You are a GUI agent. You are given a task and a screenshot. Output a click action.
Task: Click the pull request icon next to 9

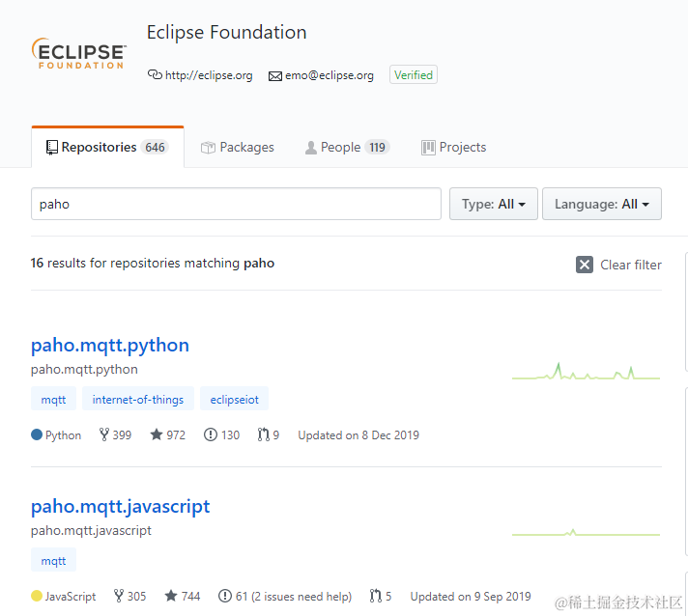pyautogui.click(x=263, y=434)
